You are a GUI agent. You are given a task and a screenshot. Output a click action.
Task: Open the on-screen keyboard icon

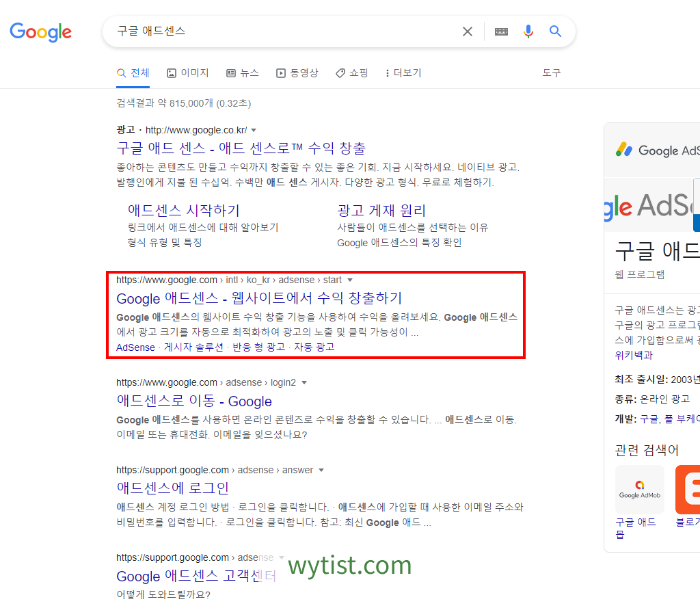pyautogui.click(x=501, y=31)
